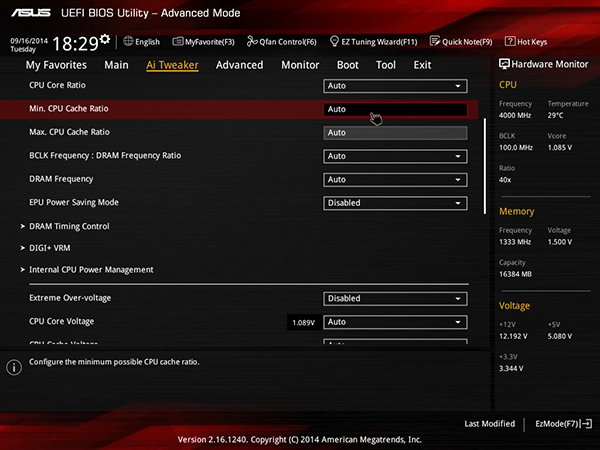The image size is (600, 450).
Task: Click the +5V reading 5.080 V
Action: pyautogui.click(x=559, y=336)
